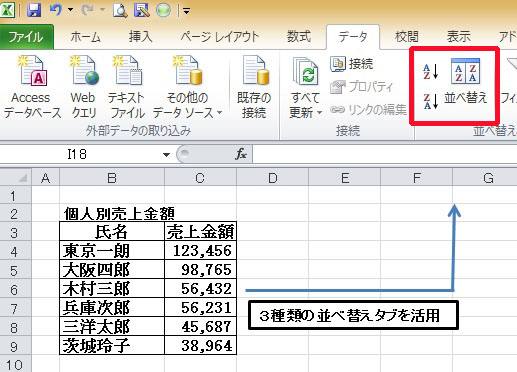This screenshot has width=517, height=372.
Task: Click the Print Preview magnifier icon
Action: point(120,10)
